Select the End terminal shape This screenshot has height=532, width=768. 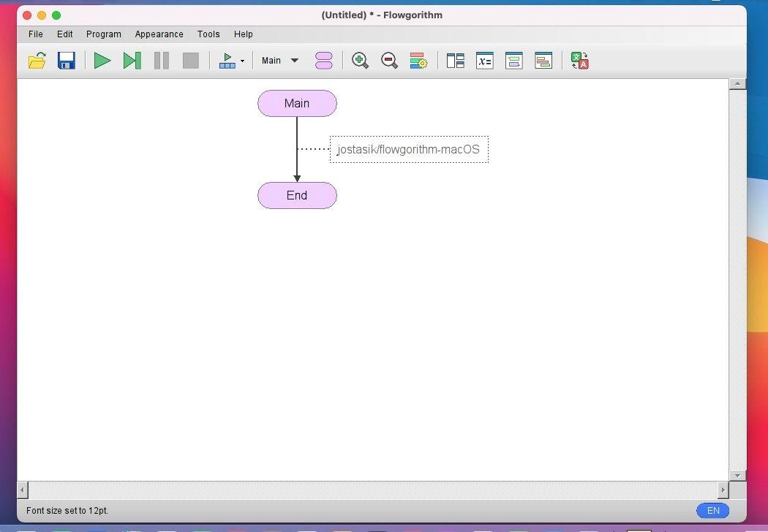tap(297, 195)
